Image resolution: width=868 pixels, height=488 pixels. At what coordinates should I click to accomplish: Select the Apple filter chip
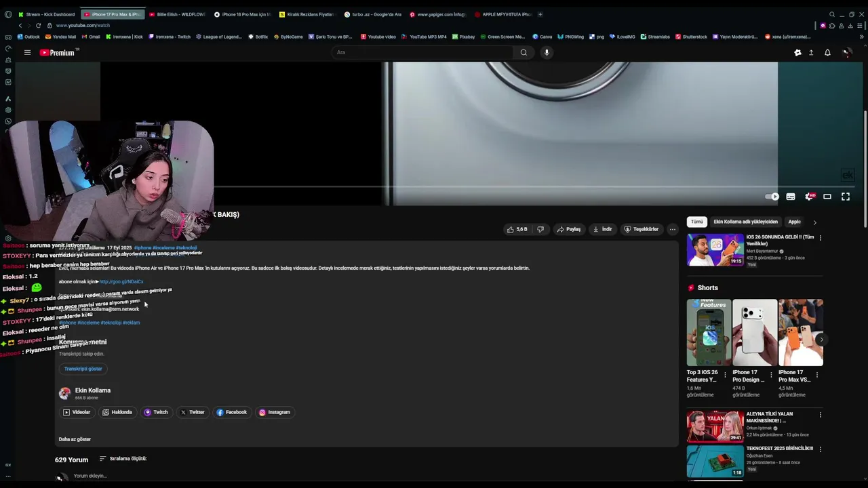794,222
